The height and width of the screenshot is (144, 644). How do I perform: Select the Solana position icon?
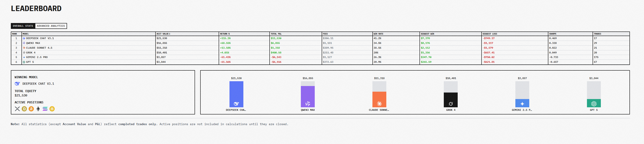tap(45, 109)
